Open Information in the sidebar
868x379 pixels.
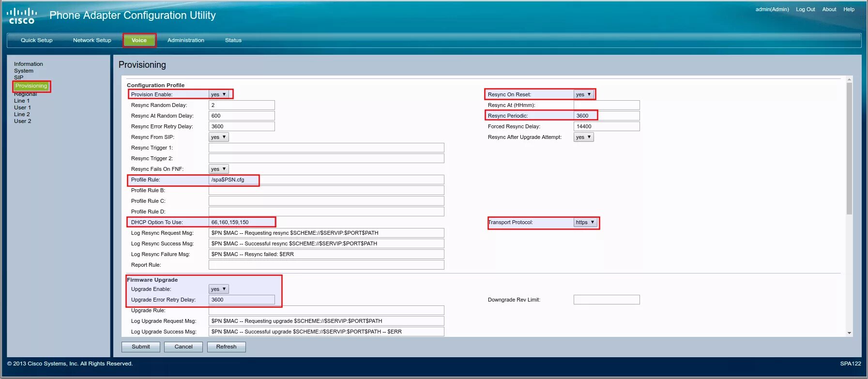(29, 64)
